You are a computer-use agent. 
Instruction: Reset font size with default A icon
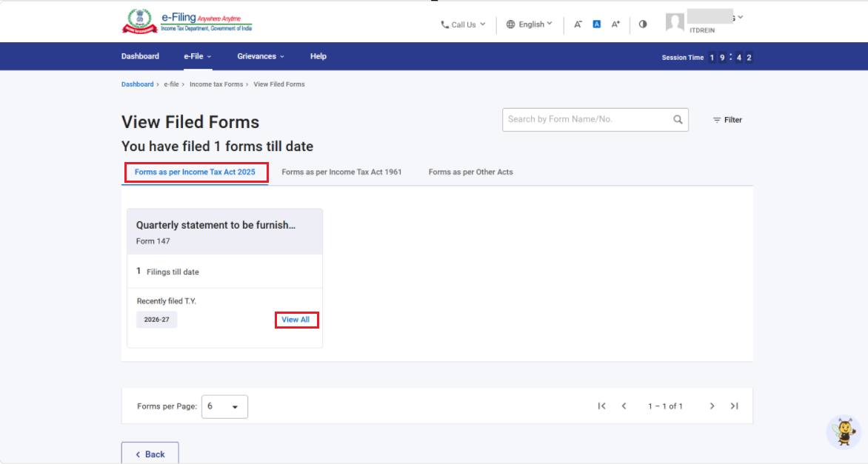pos(597,24)
